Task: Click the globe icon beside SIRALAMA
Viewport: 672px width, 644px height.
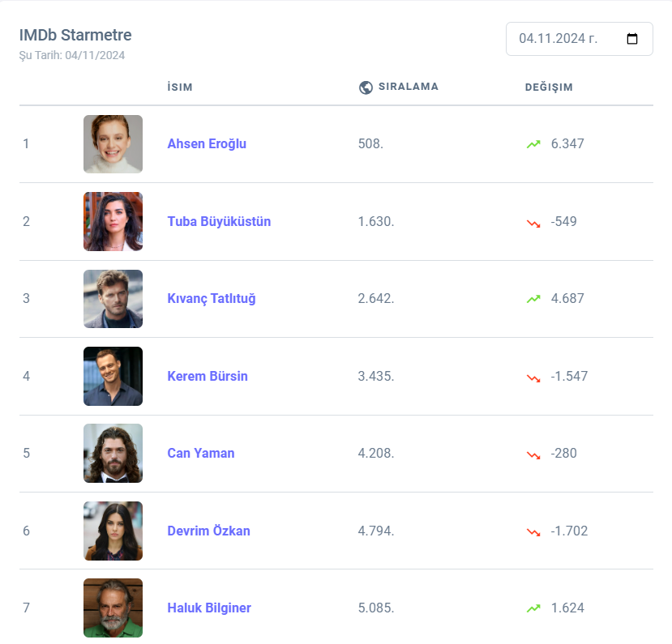Action: click(366, 87)
